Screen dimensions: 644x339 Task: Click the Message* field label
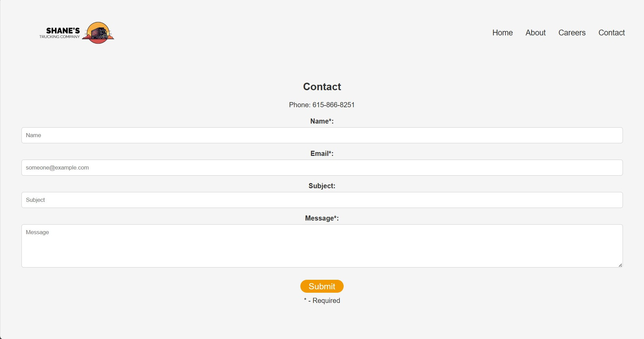pyautogui.click(x=322, y=218)
